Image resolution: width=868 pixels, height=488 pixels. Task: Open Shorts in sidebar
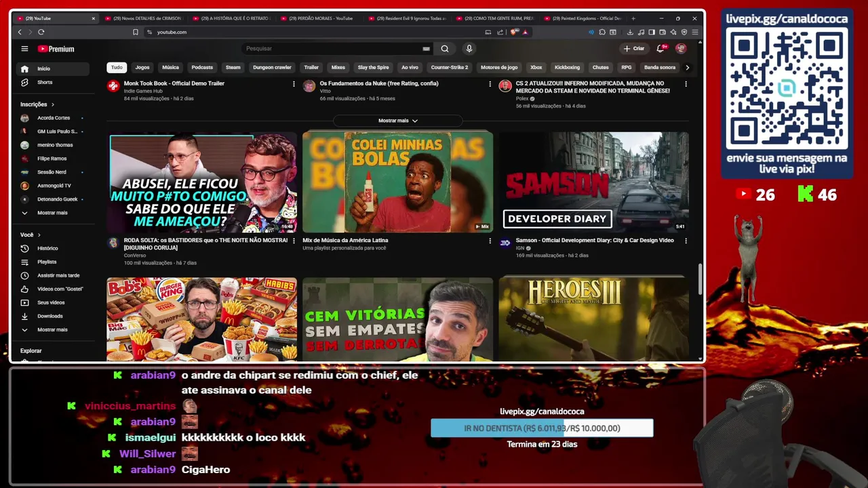pyautogui.click(x=52, y=82)
